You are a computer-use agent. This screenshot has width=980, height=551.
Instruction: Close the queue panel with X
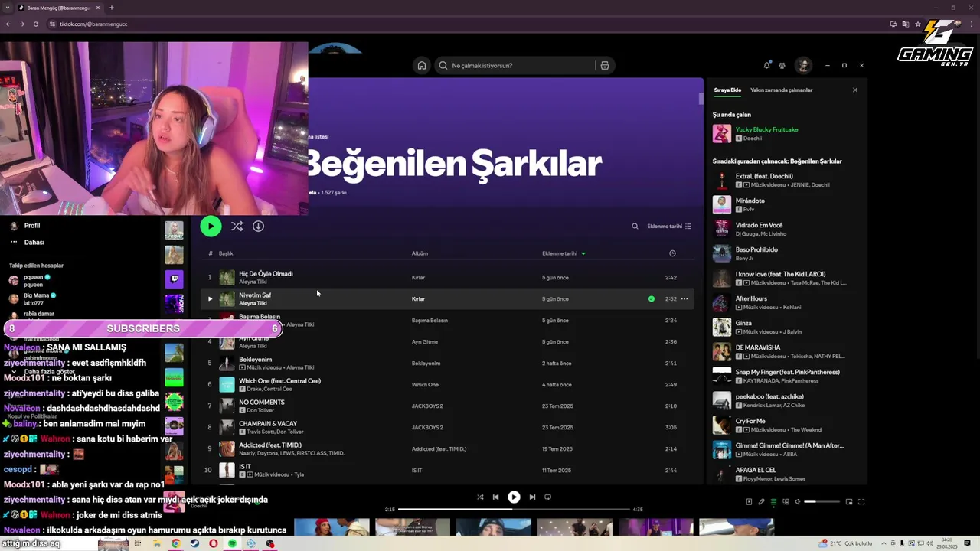click(x=855, y=90)
